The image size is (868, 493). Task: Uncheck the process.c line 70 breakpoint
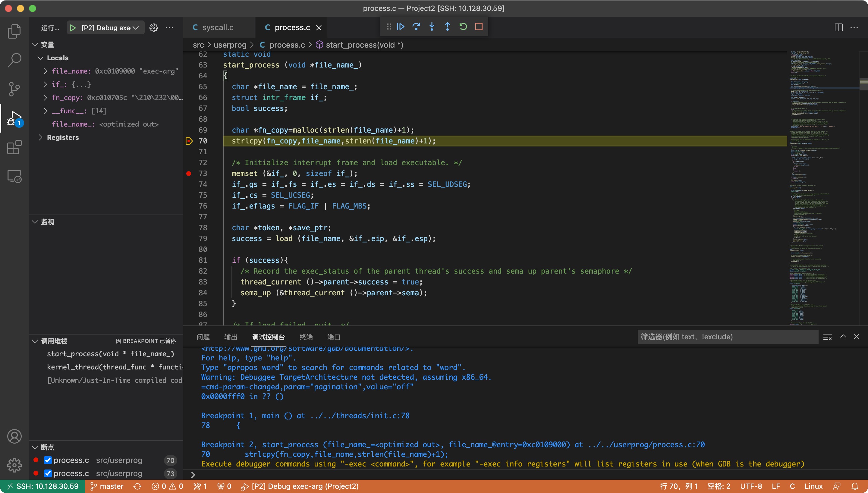point(48,460)
